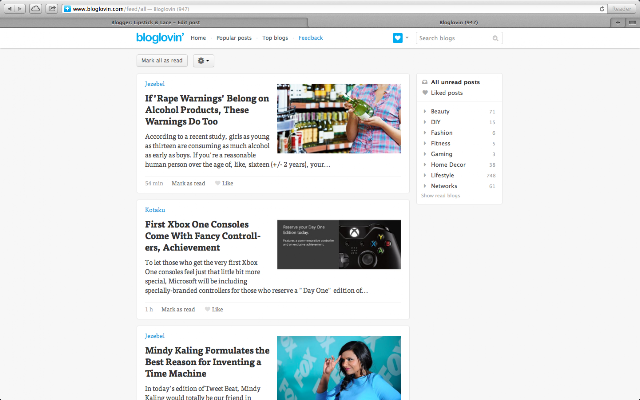
Task: Expand the Fitness category arrow
Action: tap(424, 143)
